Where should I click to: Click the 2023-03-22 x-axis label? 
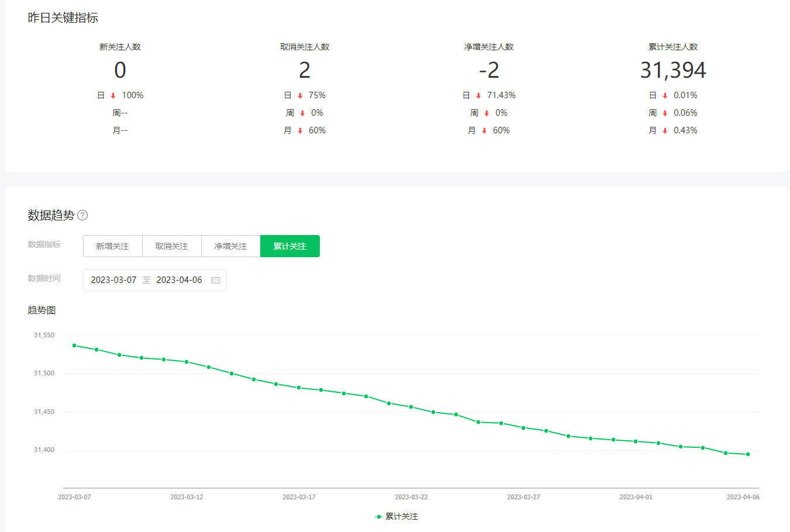411,497
